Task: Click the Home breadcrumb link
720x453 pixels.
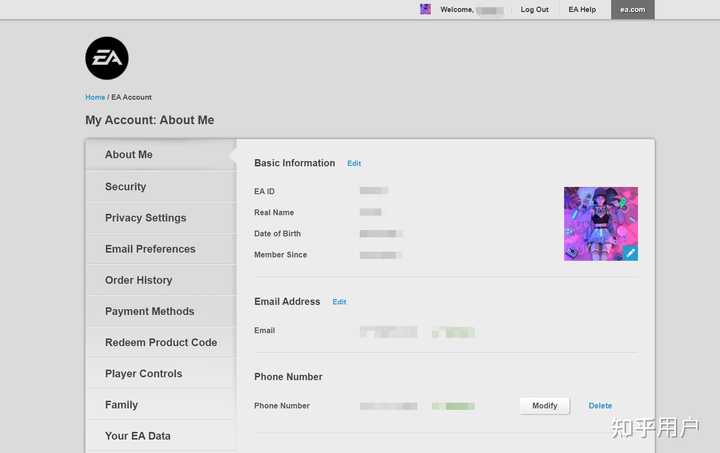Action: 95,97
